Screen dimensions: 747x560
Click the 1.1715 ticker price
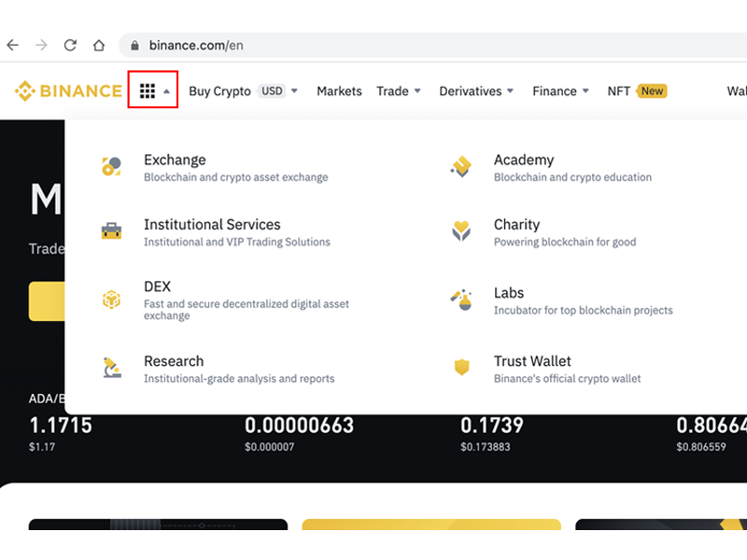(x=61, y=426)
